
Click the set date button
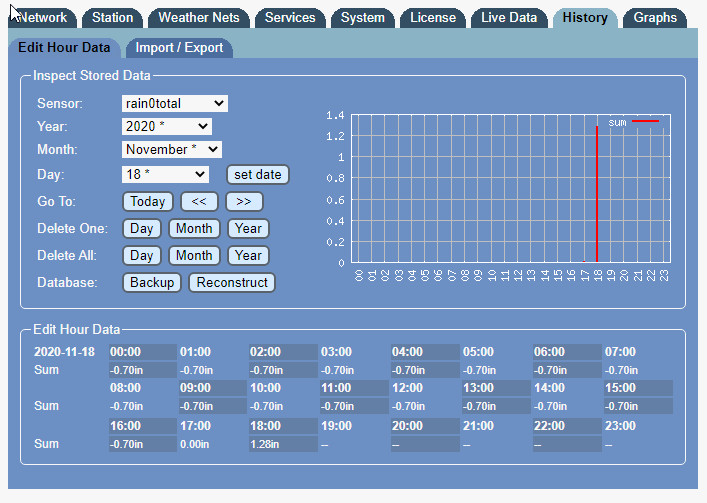(257, 174)
